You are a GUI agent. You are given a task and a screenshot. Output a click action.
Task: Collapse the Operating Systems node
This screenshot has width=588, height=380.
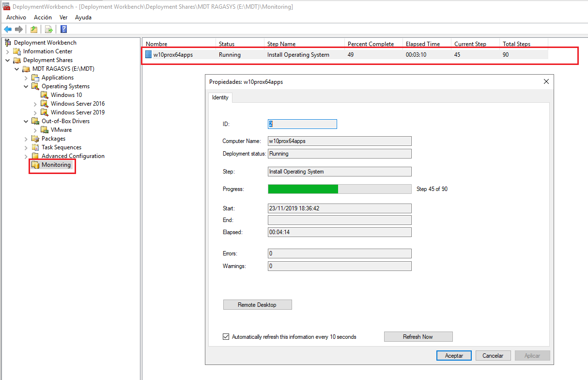26,86
